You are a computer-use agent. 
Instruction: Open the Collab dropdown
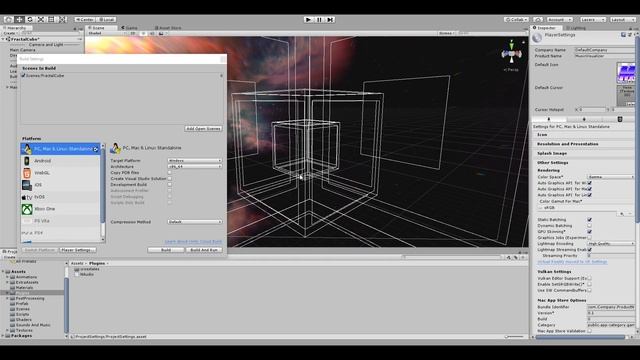[516, 19]
